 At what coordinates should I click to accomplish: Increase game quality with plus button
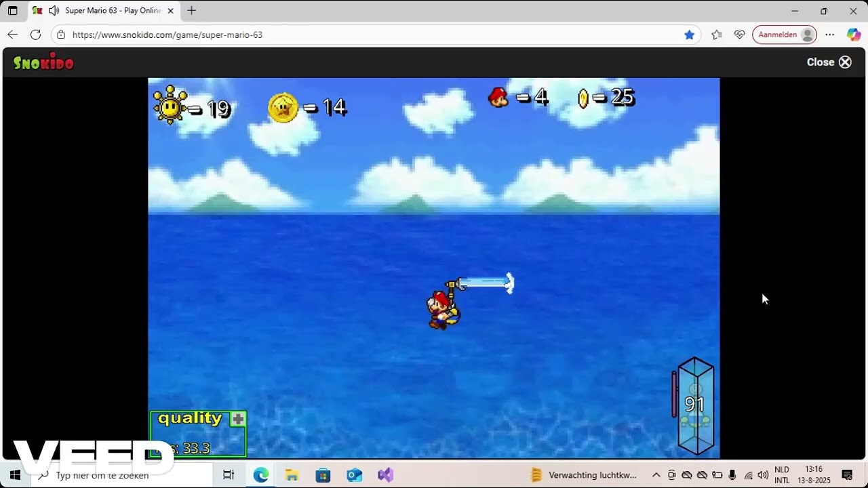(x=237, y=420)
